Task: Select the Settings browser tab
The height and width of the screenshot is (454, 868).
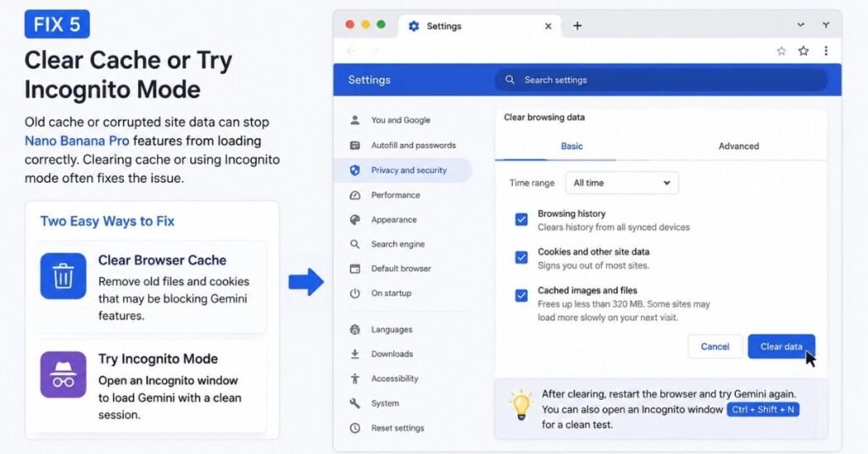Action: (x=480, y=26)
